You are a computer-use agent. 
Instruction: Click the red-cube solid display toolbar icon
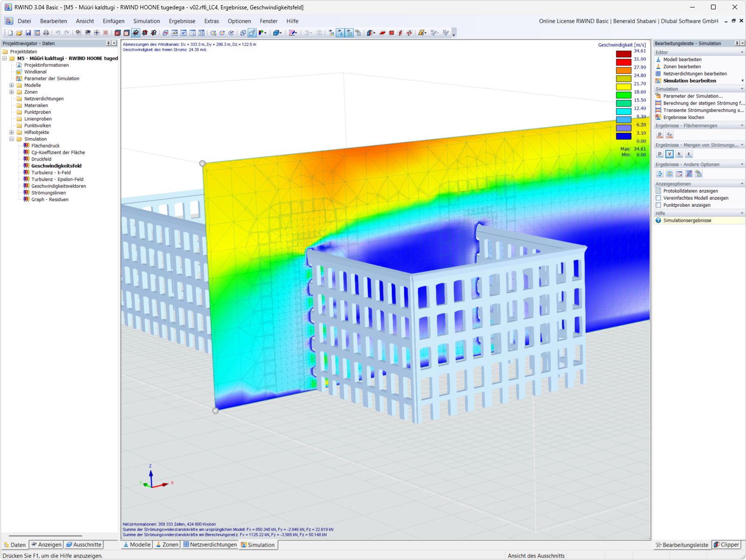(118, 33)
